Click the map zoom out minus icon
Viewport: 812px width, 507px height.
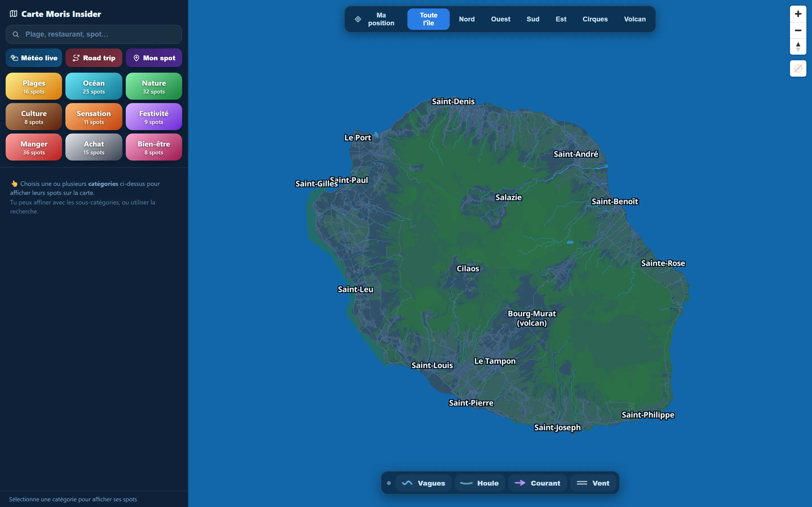click(x=798, y=30)
